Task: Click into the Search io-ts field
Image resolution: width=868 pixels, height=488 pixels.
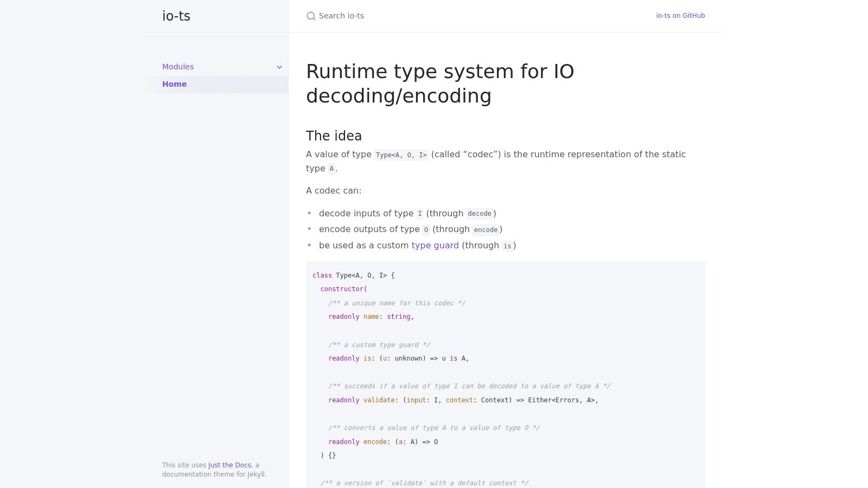Action: 380,16
